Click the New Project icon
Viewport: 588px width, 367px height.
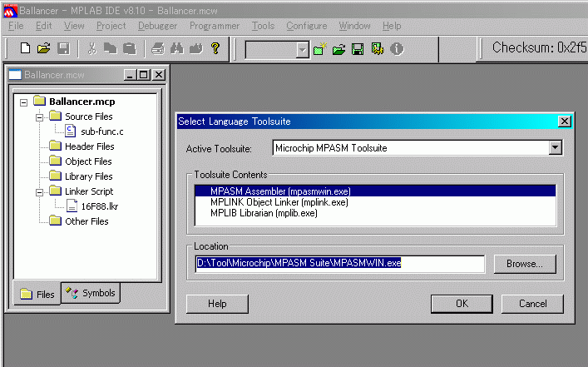[x=320, y=49]
